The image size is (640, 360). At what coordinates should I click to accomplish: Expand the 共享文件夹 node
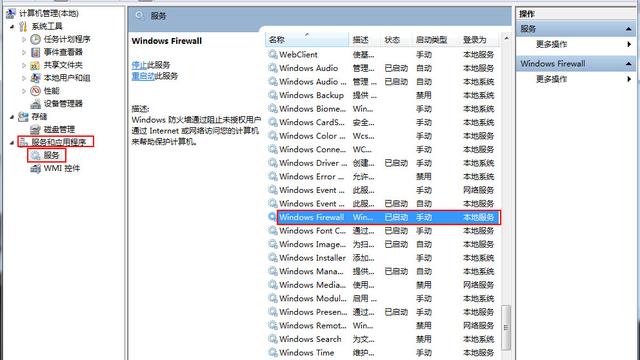point(24,65)
